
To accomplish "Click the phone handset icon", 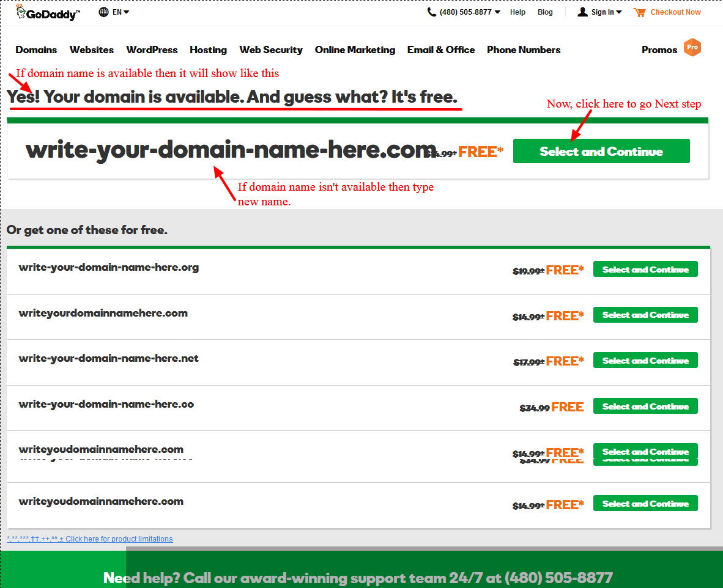I will [x=432, y=12].
